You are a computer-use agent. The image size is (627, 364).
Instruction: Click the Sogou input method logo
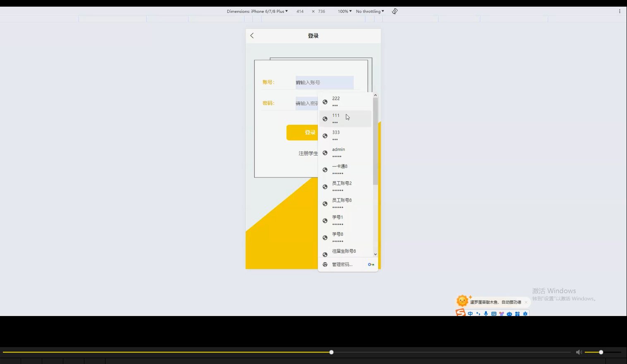pyautogui.click(x=460, y=313)
